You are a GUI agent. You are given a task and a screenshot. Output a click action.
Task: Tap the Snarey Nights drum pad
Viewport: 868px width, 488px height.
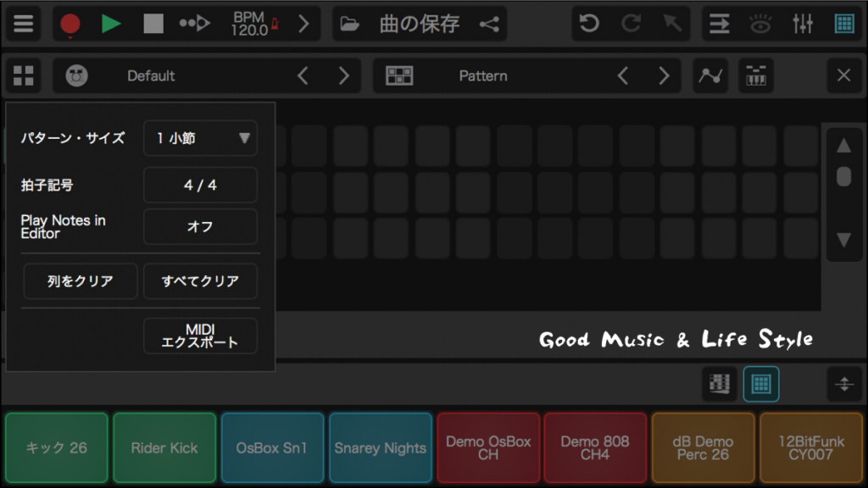pyautogui.click(x=381, y=447)
